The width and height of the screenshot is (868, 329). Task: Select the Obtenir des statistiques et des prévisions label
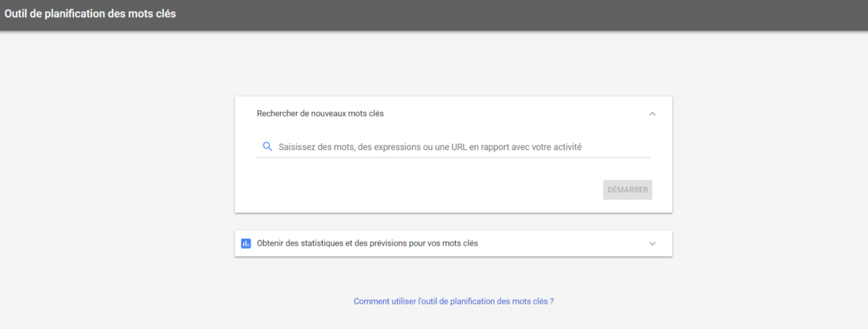coord(367,243)
